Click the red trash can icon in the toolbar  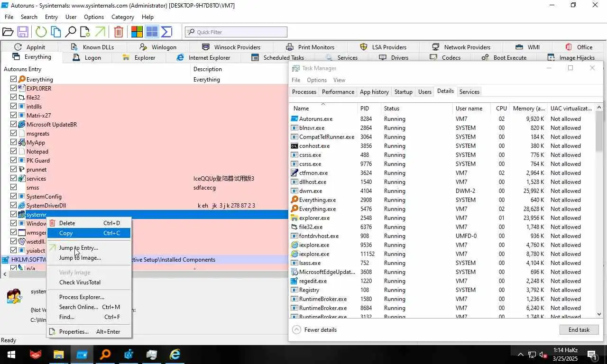pyautogui.click(x=119, y=32)
